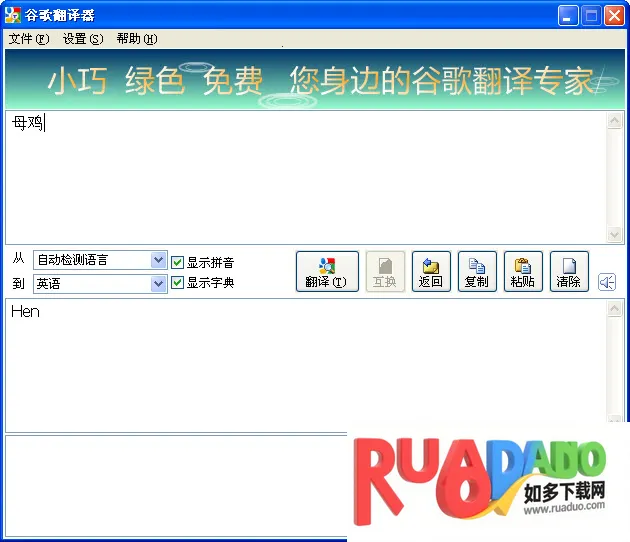Image resolution: width=630 pixels, height=542 pixels.
Task: Open the Settings (设置) menu
Action: click(x=82, y=39)
